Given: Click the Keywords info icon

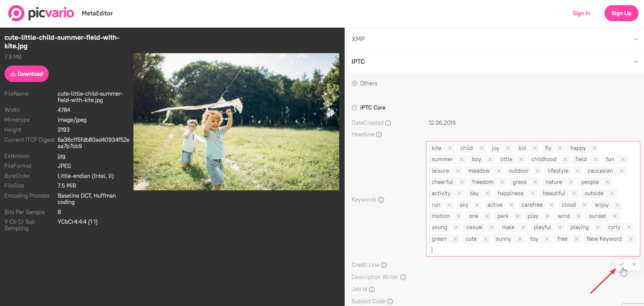Looking at the screenshot, I should coord(381,199).
